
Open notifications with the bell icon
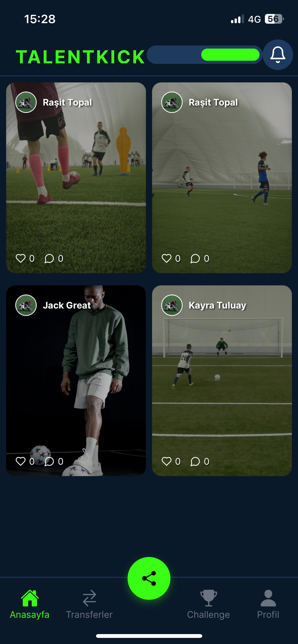pos(278,55)
